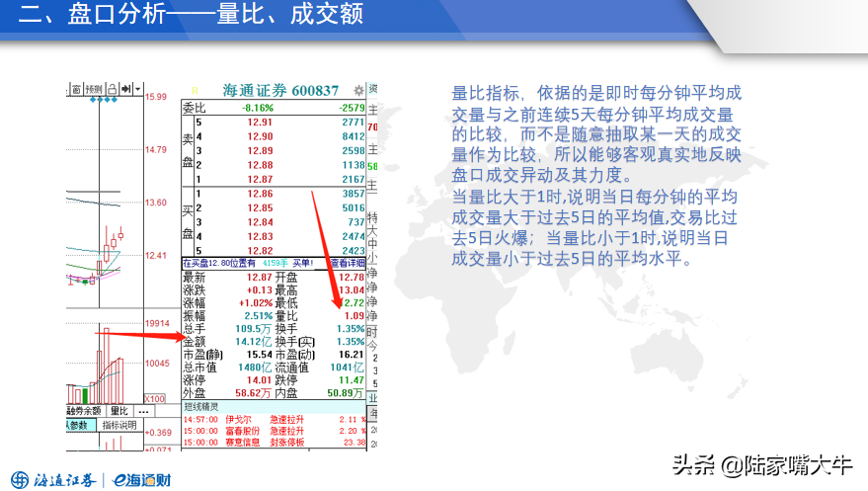Click the 量比 value 1.09

click(x=355, y=316)
